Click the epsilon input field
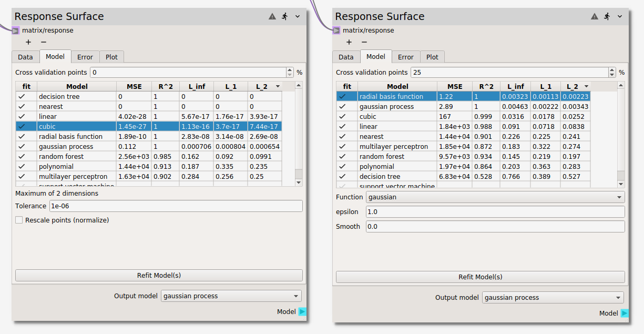The image size is (644, 334). pyautogui.click(x=495, y=212)
